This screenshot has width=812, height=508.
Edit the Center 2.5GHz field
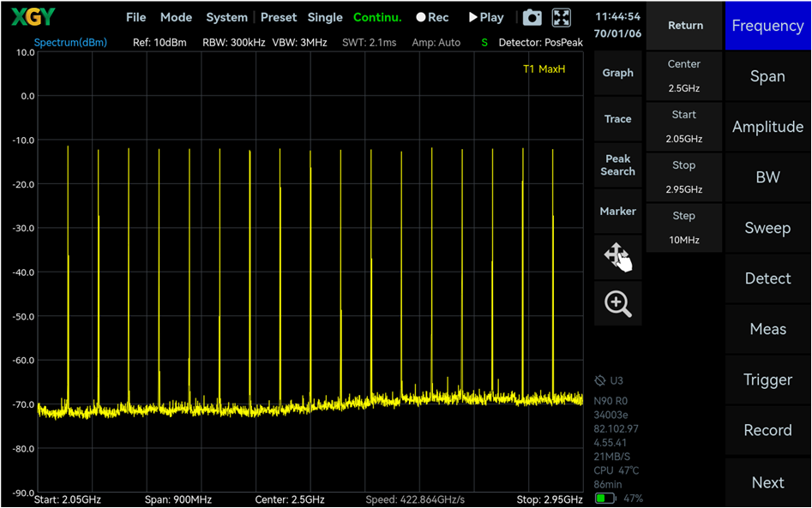[x=684, y=76]
